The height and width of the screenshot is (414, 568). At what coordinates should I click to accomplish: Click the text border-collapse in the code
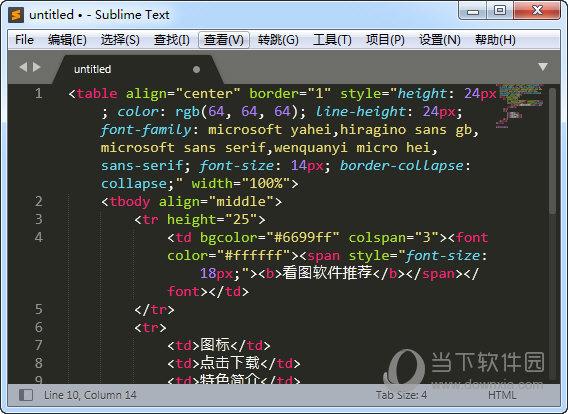(401, 166)
